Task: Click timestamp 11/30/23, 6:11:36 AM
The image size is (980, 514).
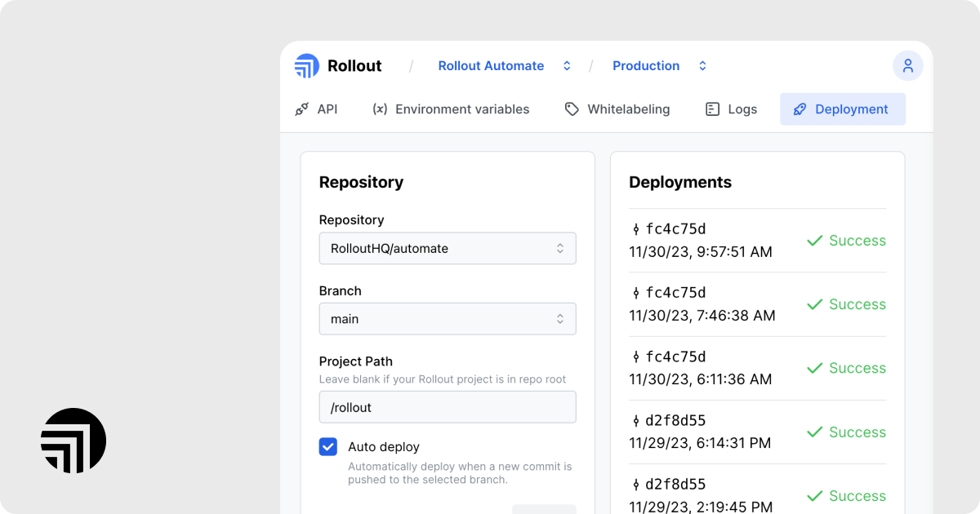Action: [x=701, y=379]
